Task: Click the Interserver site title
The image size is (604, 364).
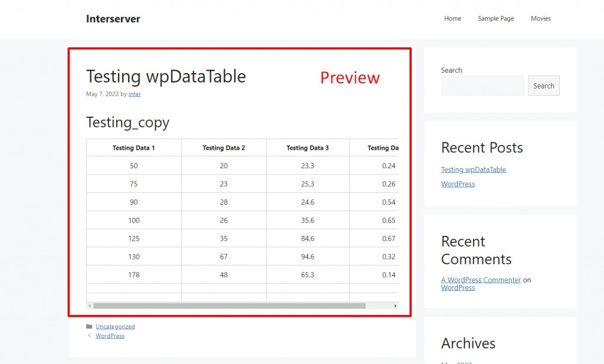Action: pyautogui.click(x=113, y=19)
